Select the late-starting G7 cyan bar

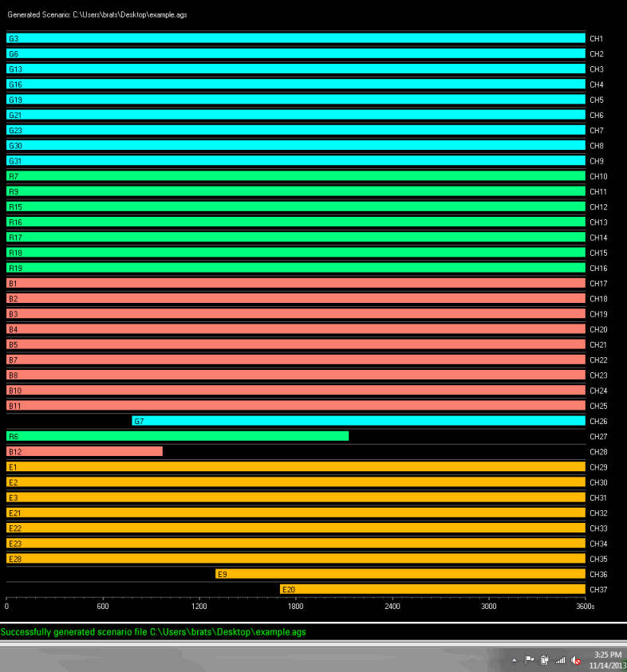[x=358, y=421]
